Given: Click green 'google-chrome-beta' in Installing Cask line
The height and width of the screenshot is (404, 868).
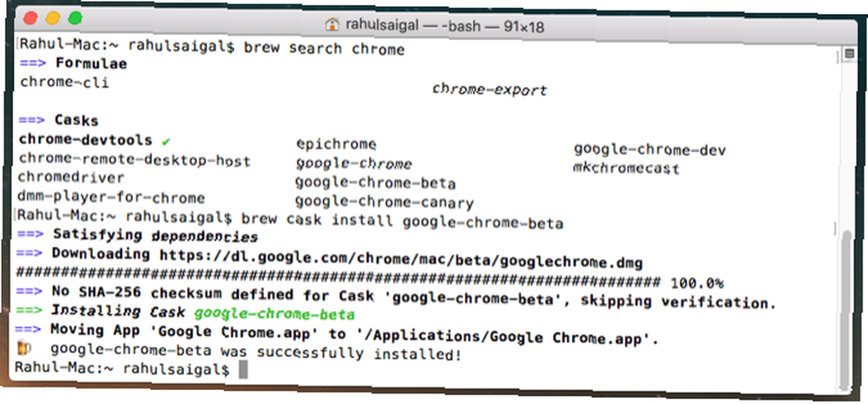Looking at the screenshot, I should tap(274, 314).
